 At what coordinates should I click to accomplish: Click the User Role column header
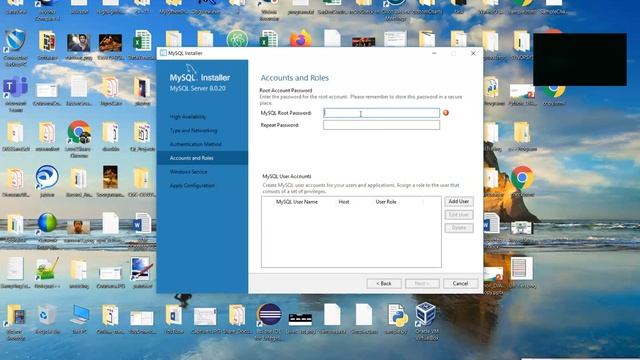coord(386,202)
